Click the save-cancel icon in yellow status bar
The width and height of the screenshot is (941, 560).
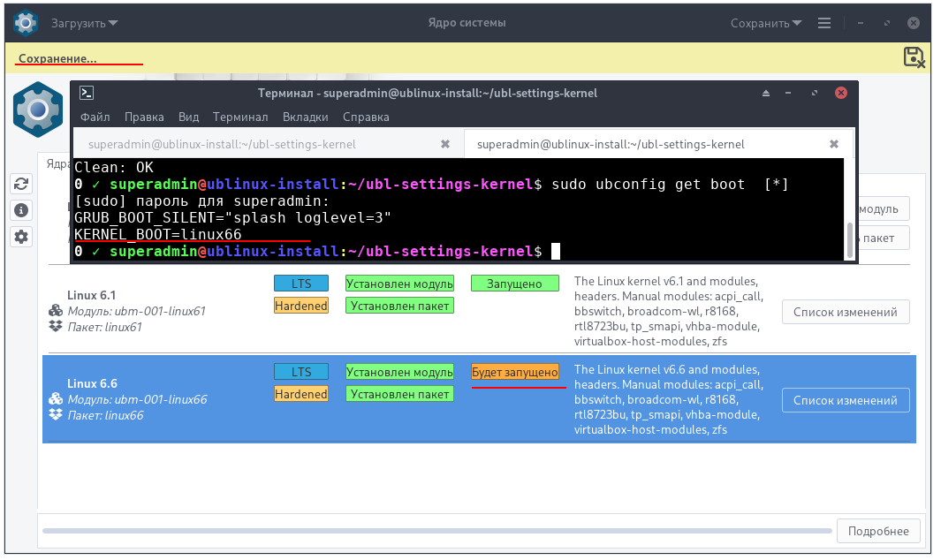coord(914,57)
